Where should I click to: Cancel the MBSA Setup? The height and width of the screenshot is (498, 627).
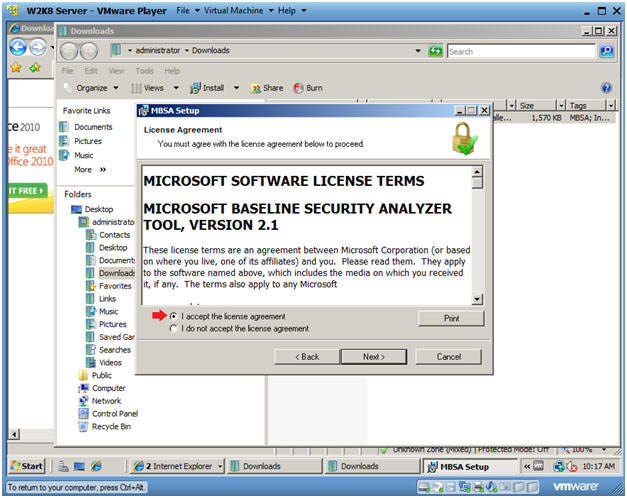[449, 357]
